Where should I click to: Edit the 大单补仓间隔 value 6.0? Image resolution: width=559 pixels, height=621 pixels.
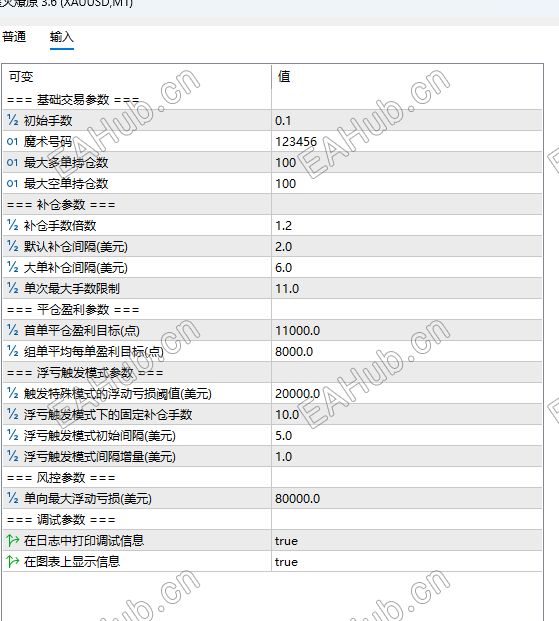(x=407, y=267)
